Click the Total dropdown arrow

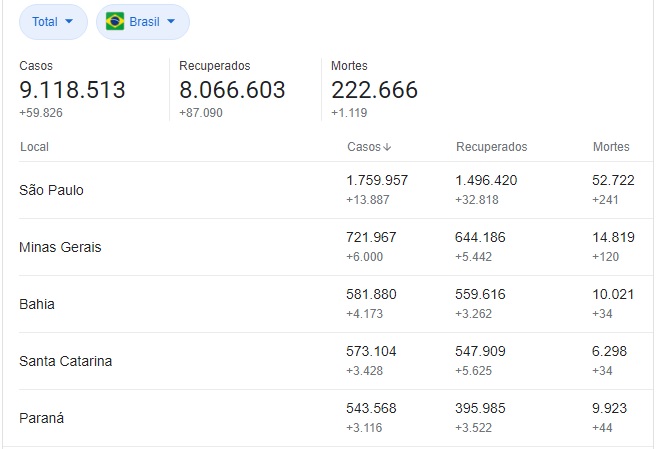69,21
